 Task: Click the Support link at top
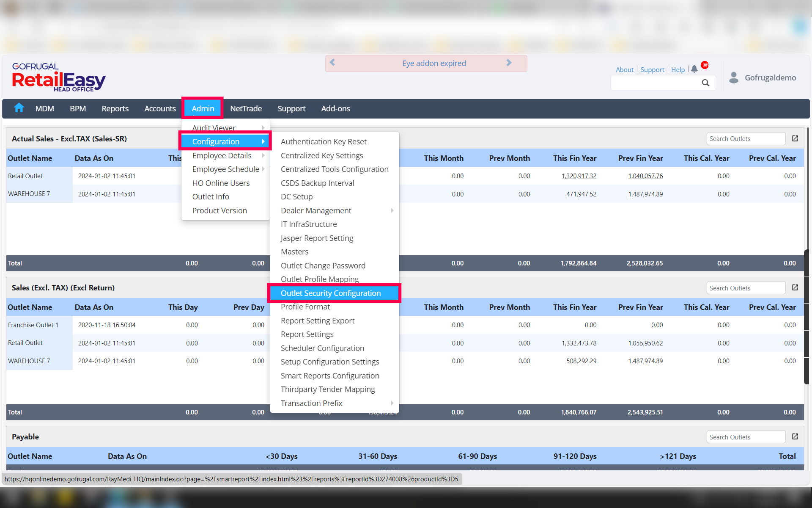652,69
